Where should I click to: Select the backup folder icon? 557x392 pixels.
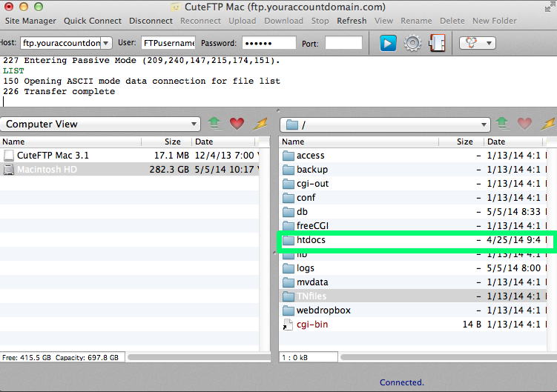(x=289, y=170)
